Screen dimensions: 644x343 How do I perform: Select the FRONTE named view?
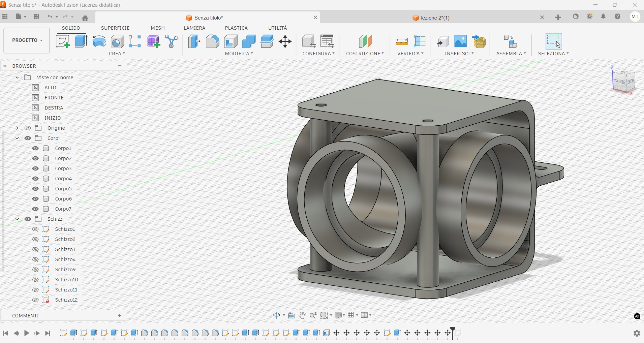[x=54, y=98]
